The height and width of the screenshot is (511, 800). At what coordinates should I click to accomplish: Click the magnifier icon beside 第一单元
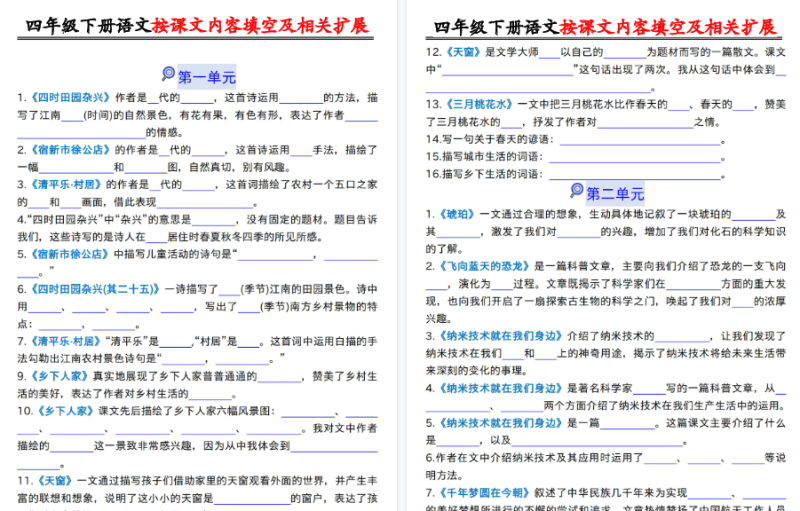168,74
